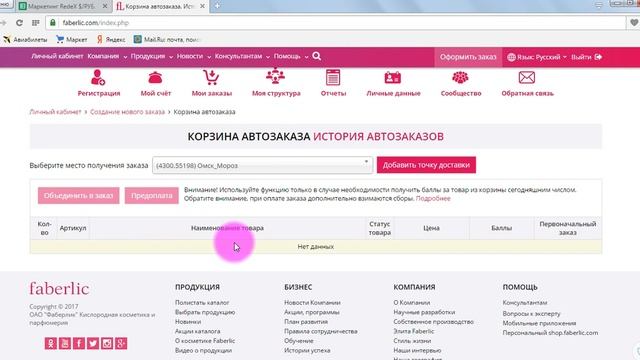
Task: Open the Моя структура icon
Action: 276,77
